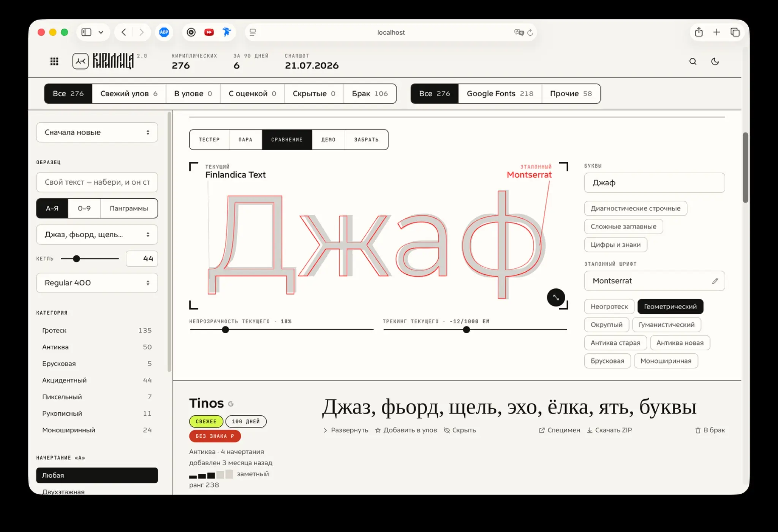Open the Safari share icon
This screenshot has width=778, height=532.
coord(699,32)
